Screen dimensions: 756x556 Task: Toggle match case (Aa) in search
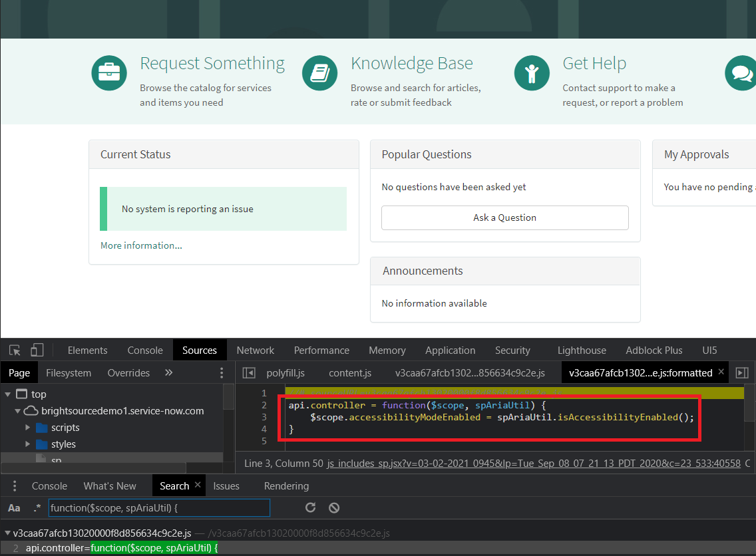pyautogui.click(x=14, y=508)
